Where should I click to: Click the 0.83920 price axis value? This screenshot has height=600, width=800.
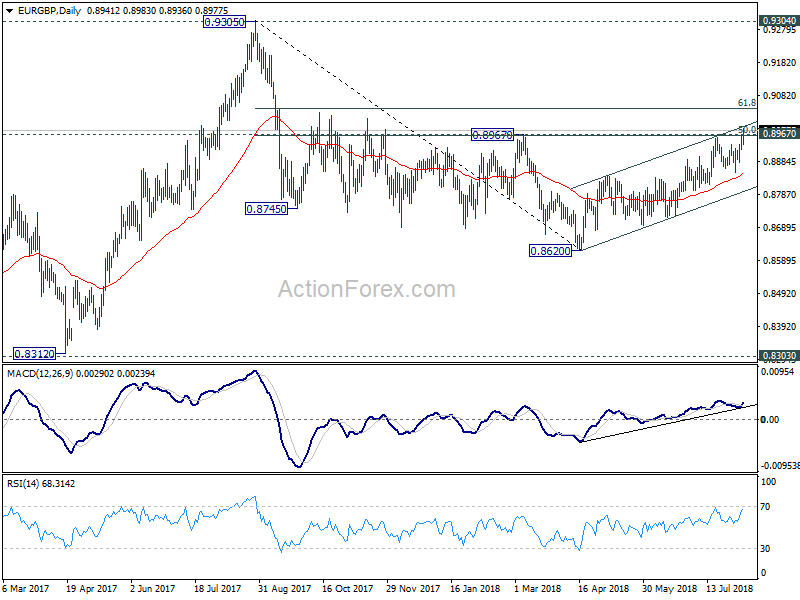coord(779,327)
